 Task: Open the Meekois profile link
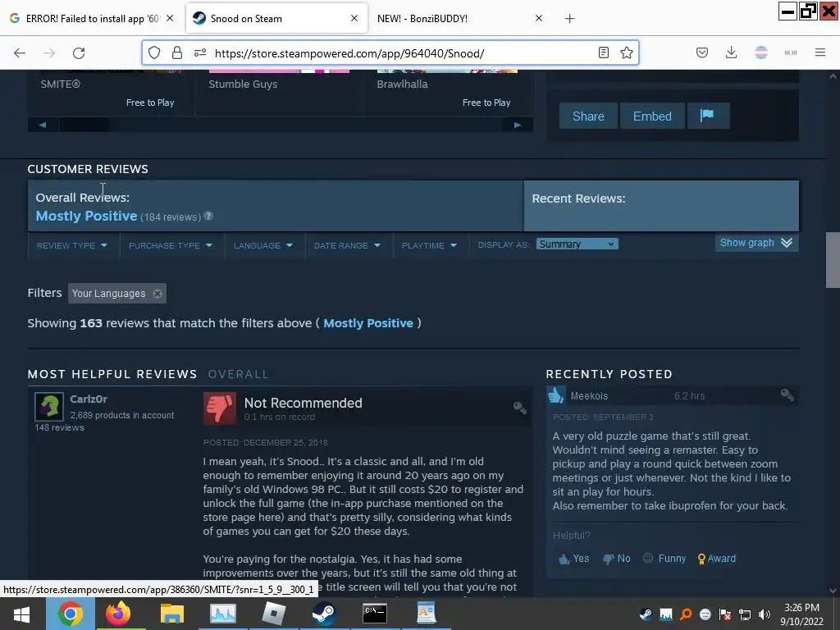pyautogui.click(x=589, y=396)
